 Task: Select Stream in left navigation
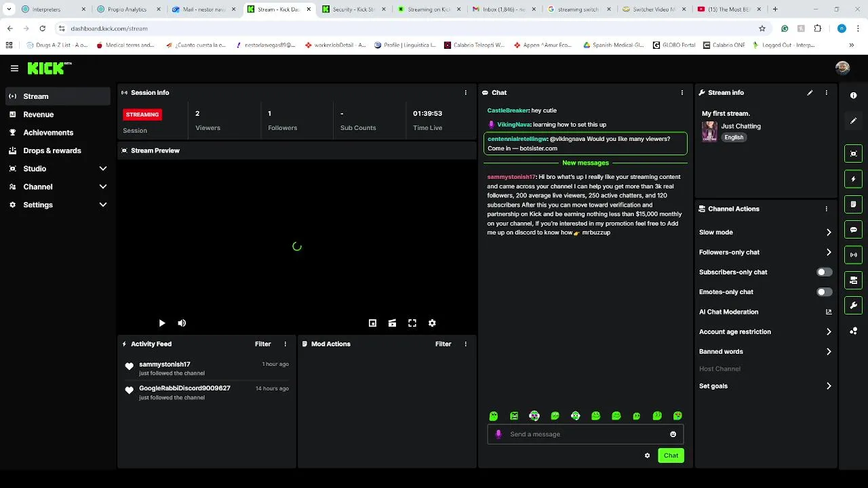[x=58, y=96]
